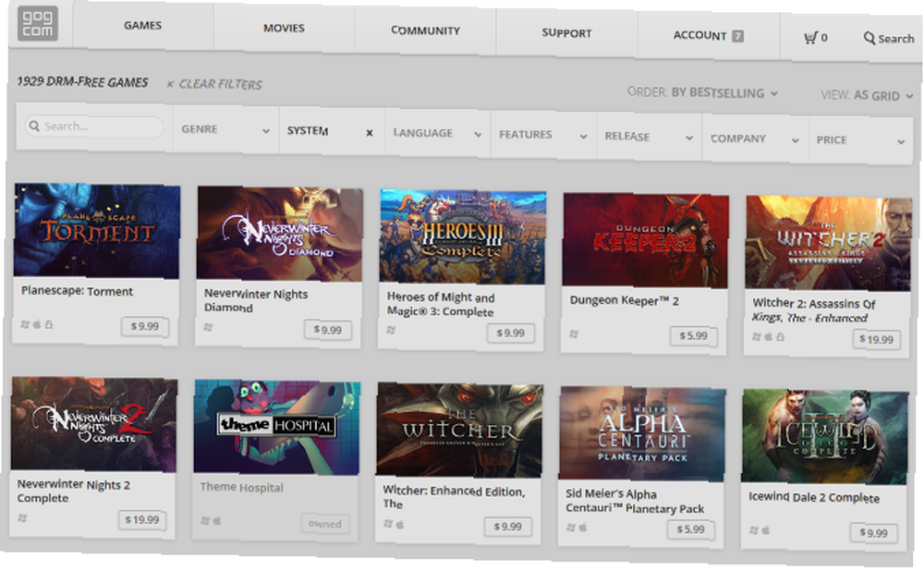Image resolution: width=924 pixels, height=570 pixels.
Task: Click the Mac icon under Witcher 2
Action: point(769,337)
